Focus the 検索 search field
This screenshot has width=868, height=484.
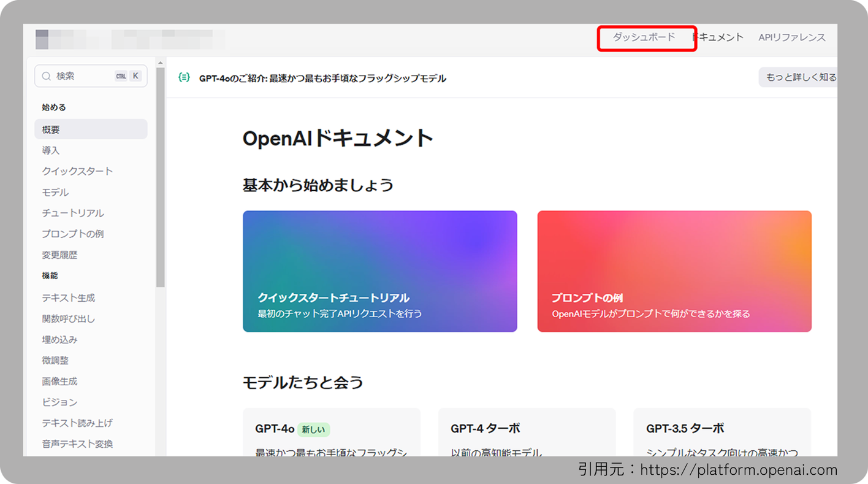point(91,76)
